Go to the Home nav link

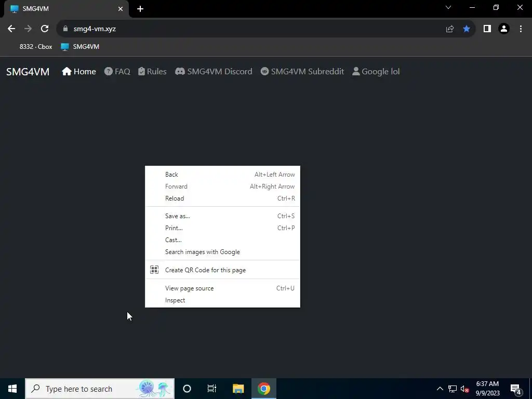pos(79,72)
